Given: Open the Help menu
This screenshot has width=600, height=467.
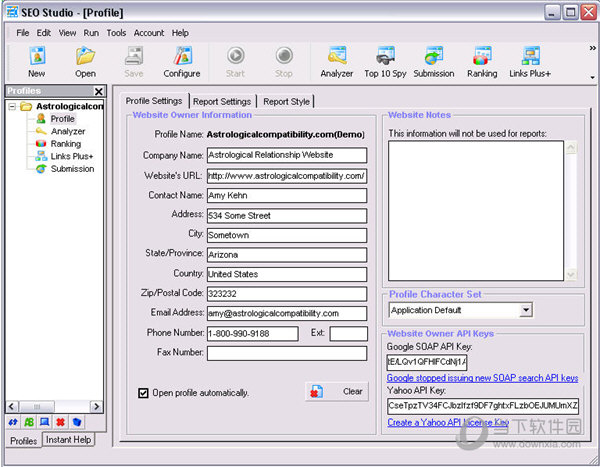Looking at the screenshot, I should tap(180, 33).
